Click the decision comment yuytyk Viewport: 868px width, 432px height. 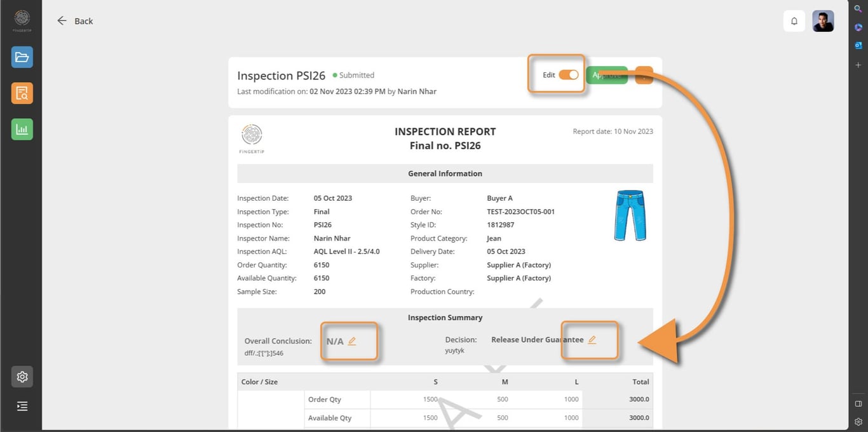coord(454,350)
